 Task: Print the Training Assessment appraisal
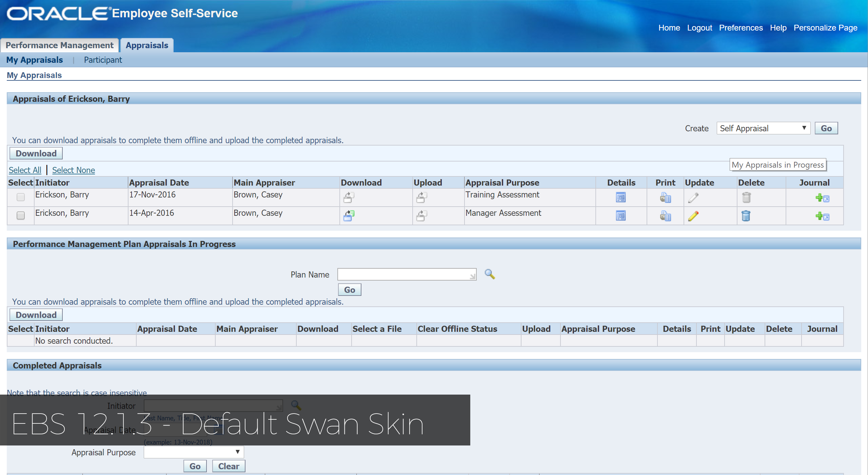pos(665,197)
